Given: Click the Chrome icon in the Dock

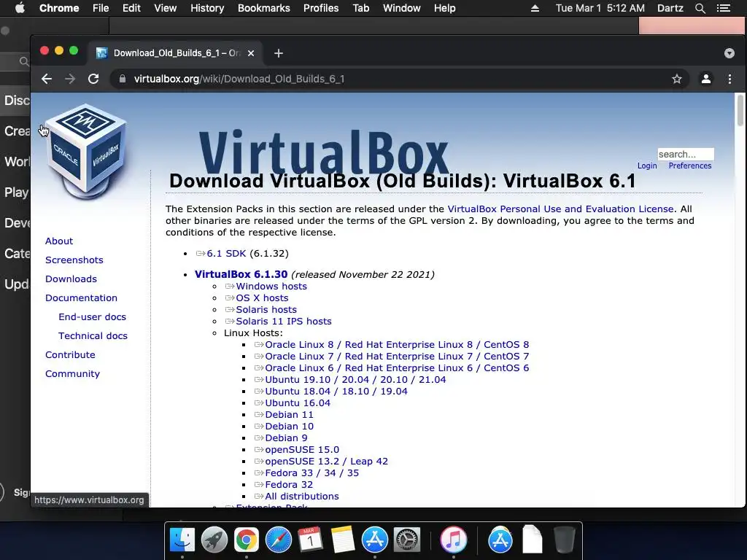Looking at the screenshot, I should (247, 540).
